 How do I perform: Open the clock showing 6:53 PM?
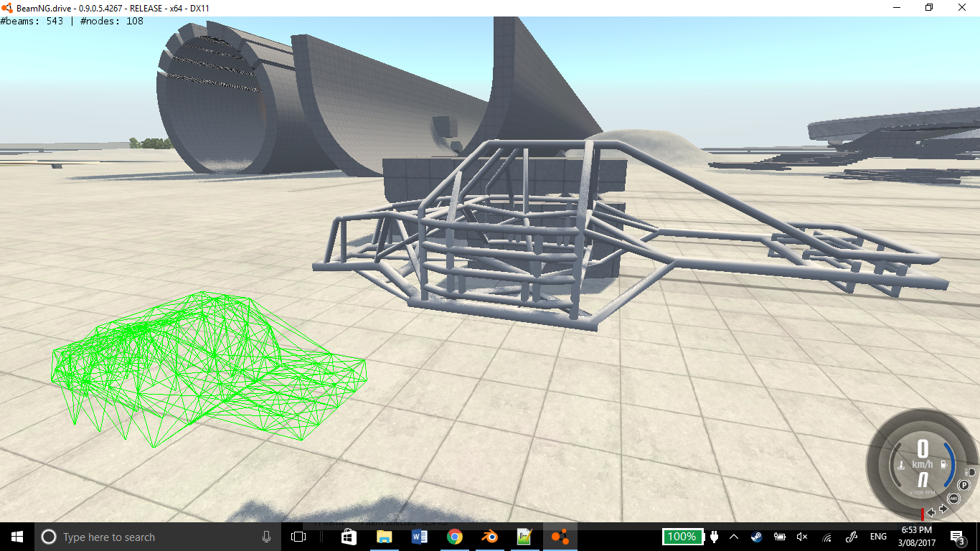916,537
